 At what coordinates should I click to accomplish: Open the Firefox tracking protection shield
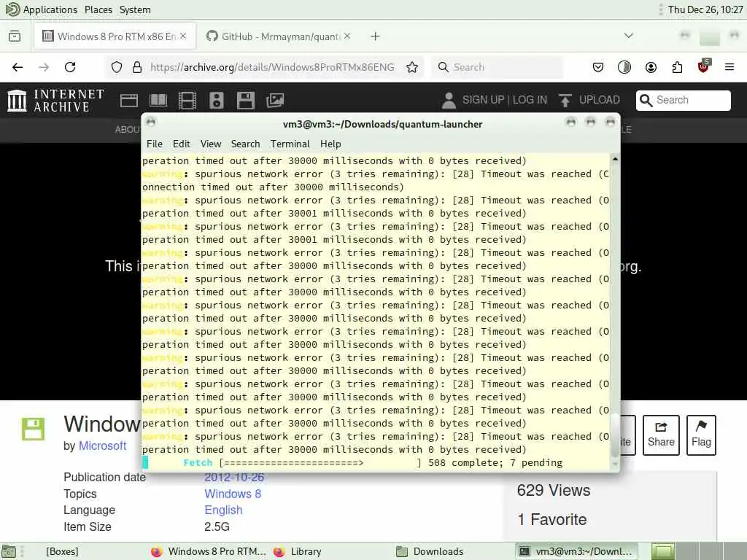[x=117, y=67]
